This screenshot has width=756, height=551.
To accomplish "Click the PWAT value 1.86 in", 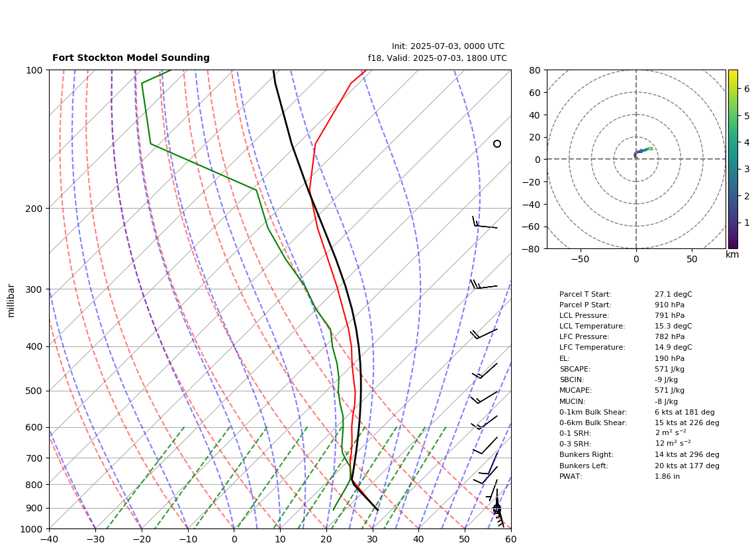I will coord(667,476).
